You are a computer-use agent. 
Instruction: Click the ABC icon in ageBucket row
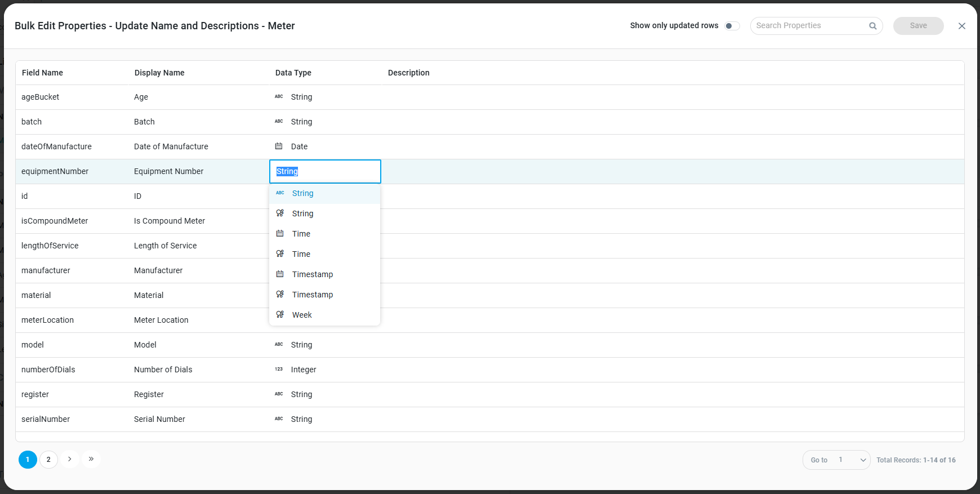[x=279, y=97]
